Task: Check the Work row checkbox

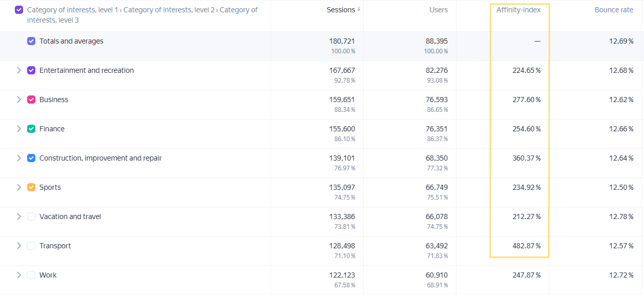Action: [31, 275]
